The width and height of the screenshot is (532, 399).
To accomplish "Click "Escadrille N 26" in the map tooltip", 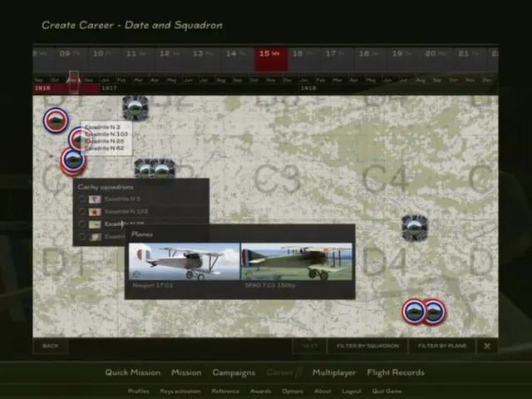I will pos(104,141).
